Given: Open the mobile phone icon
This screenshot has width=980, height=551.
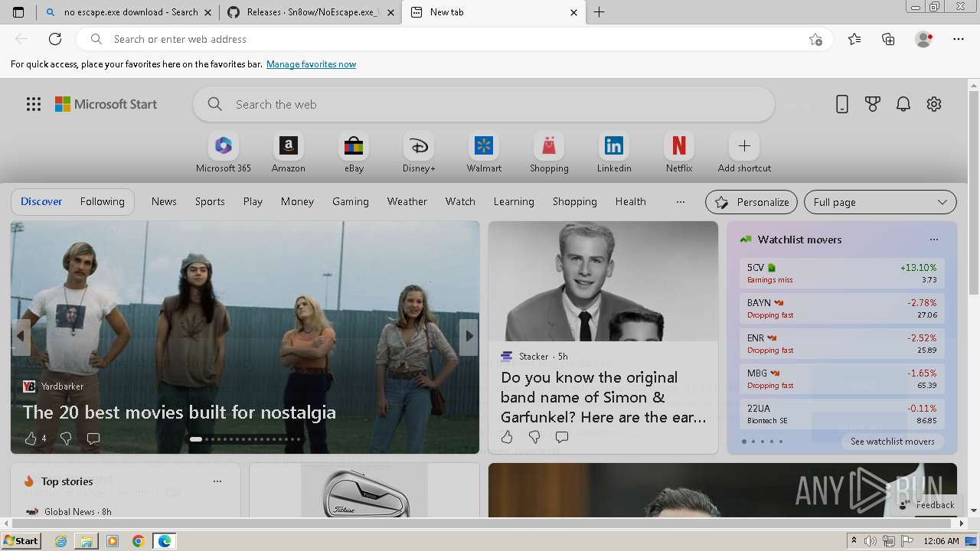Looking at the screenshot, I should click(842, 104).
